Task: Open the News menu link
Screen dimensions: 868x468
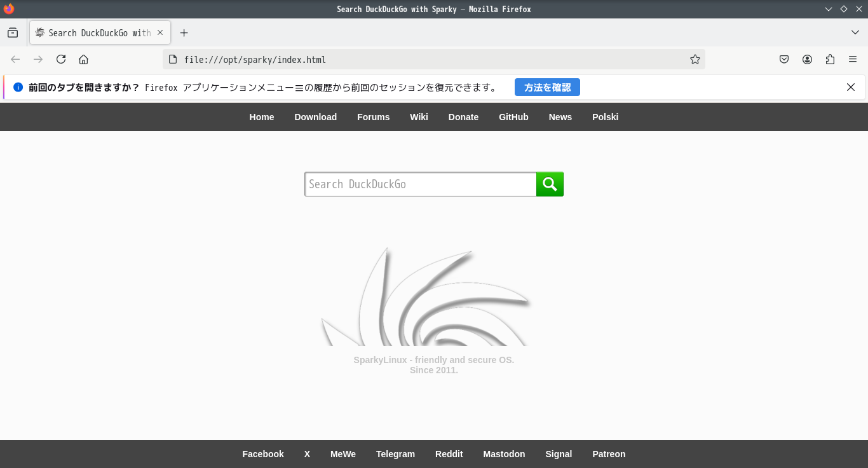Action: click(x=560, y=117)
